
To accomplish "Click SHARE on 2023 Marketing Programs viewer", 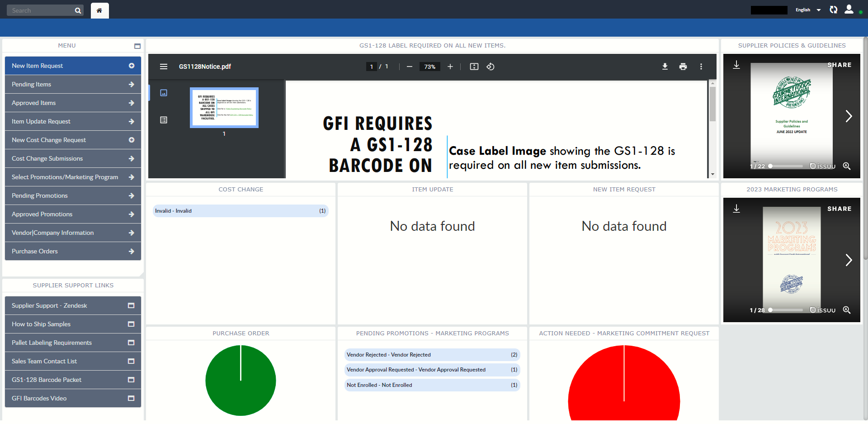I will (839, 209).
